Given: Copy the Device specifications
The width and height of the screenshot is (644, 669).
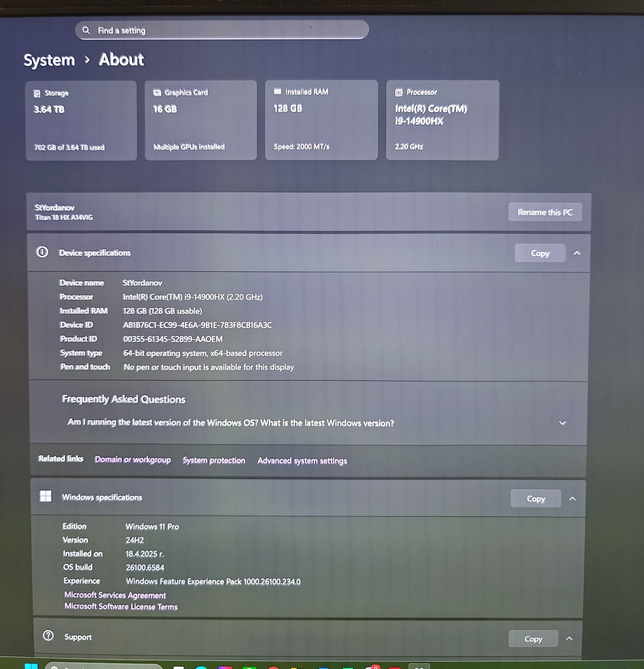Looking at the screenshot, I should tap(540, 253).
